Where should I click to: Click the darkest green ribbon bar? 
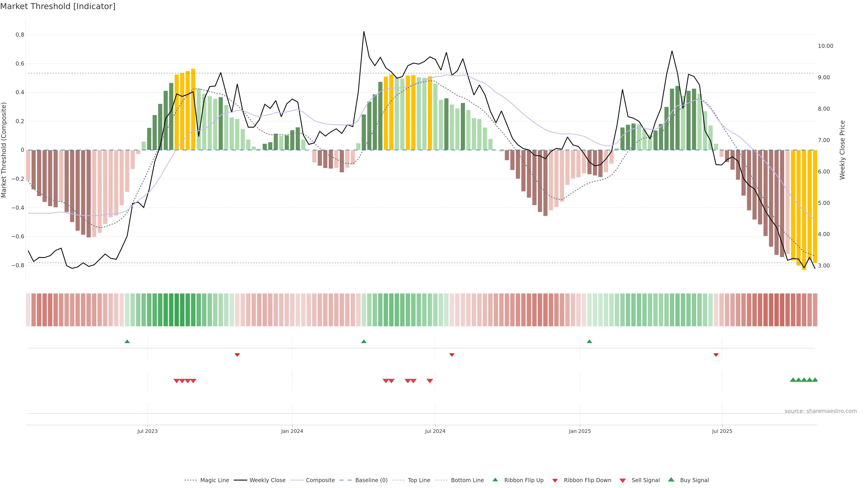[177, 310]
